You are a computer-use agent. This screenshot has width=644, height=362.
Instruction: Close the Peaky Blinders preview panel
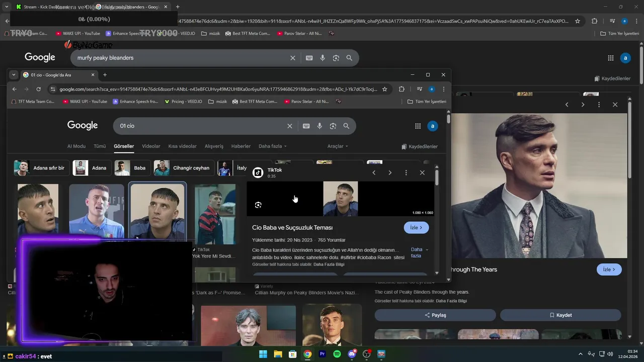(x=615, y=105)
